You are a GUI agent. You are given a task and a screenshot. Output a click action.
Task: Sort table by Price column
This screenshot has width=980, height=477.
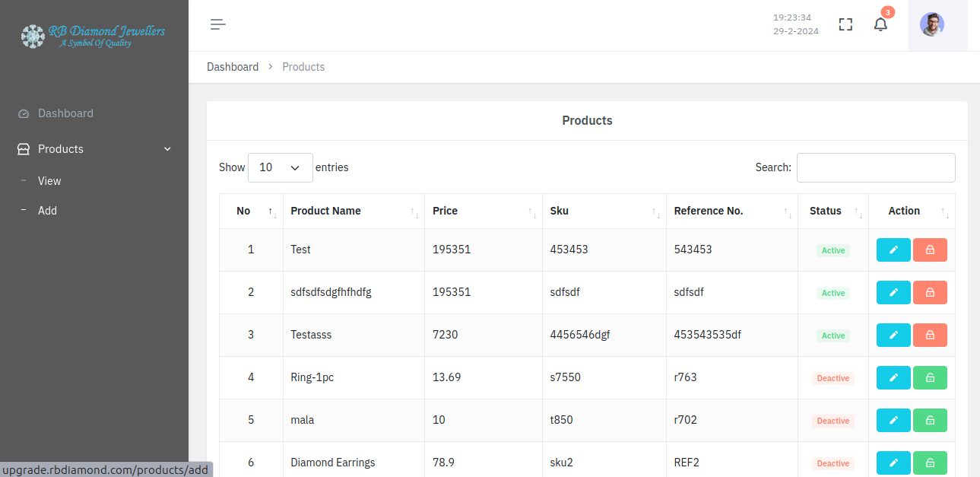click(482, 211)
